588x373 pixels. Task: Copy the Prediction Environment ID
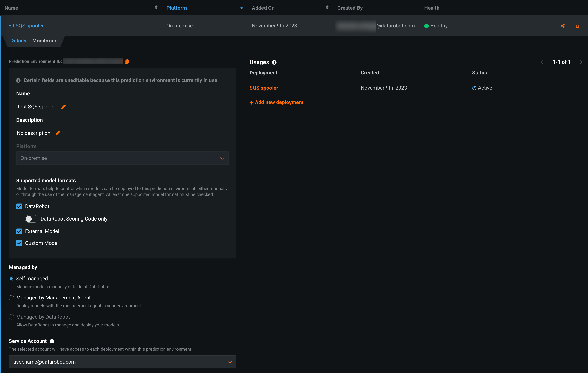[x=127, y=62]
